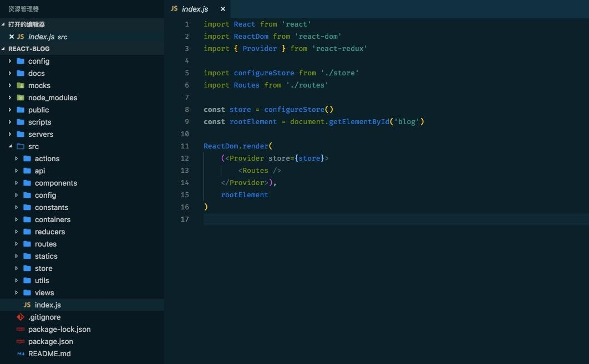The image size is (589, 364).
Task: Expand the utils folder arrow
Action: point(17,280)
